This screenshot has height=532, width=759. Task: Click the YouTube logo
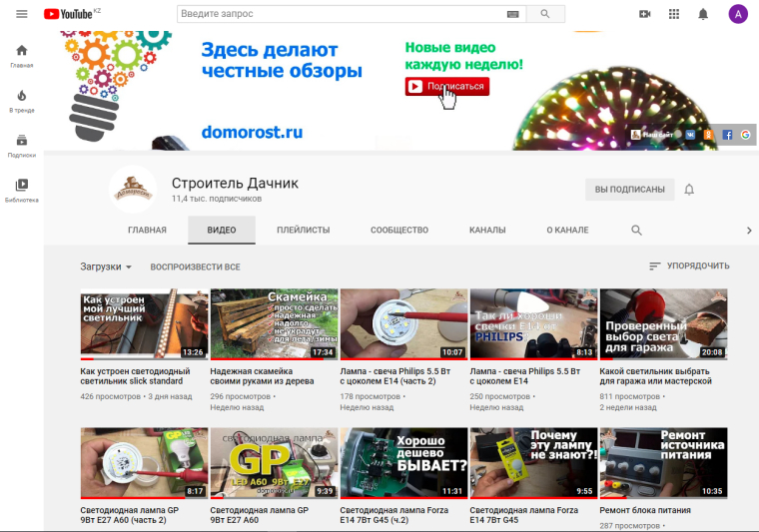pyautogui.click(x=72, y=14)
